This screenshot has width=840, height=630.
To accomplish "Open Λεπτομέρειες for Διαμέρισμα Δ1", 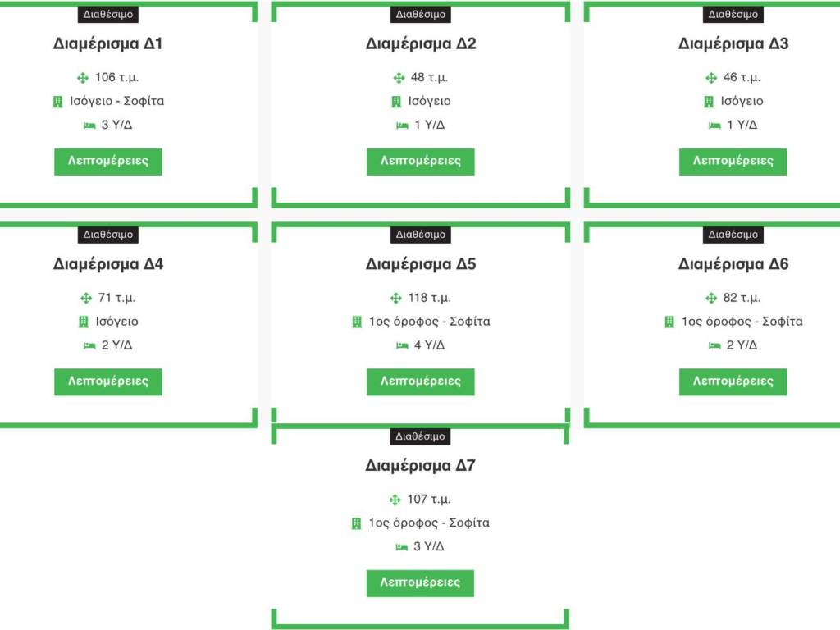I will coord(108,162).
